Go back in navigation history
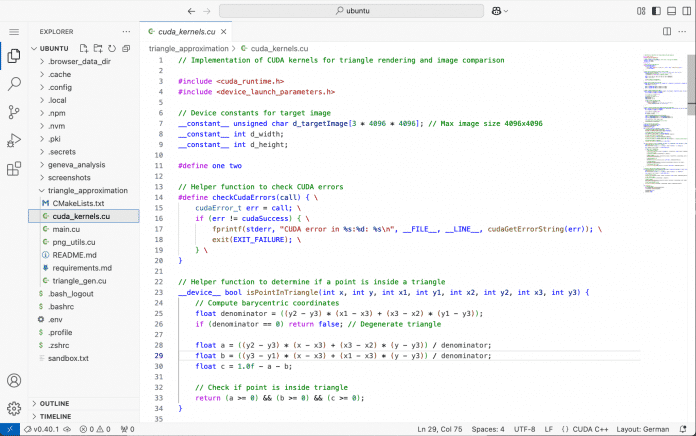 pos(191,11)
